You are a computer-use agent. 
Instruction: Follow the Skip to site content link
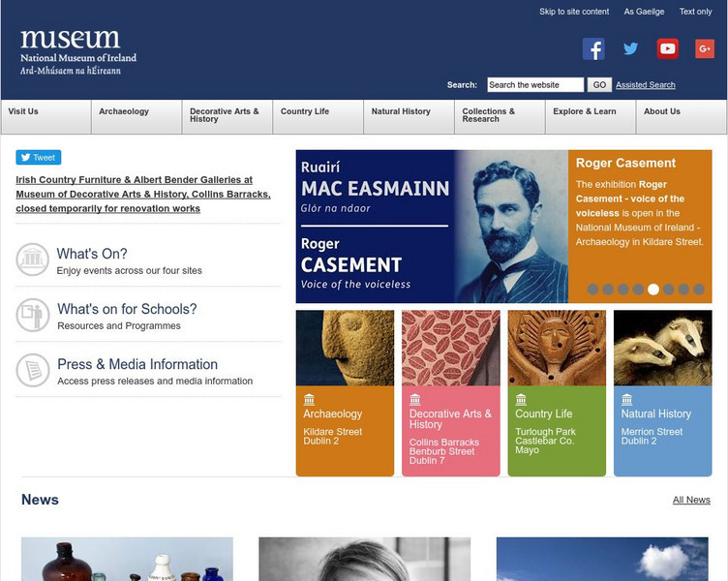pyautogui.click(x=574, y=12)
